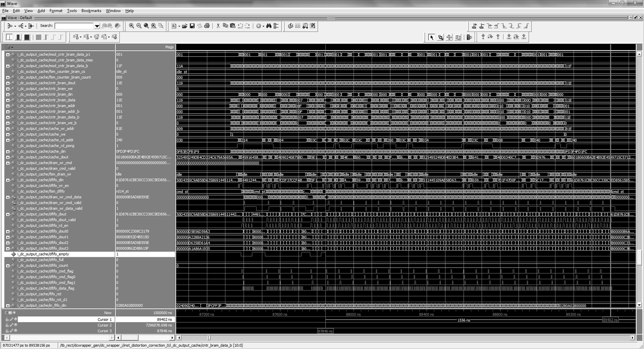Expand the cache_dout signal

point(8,157)
